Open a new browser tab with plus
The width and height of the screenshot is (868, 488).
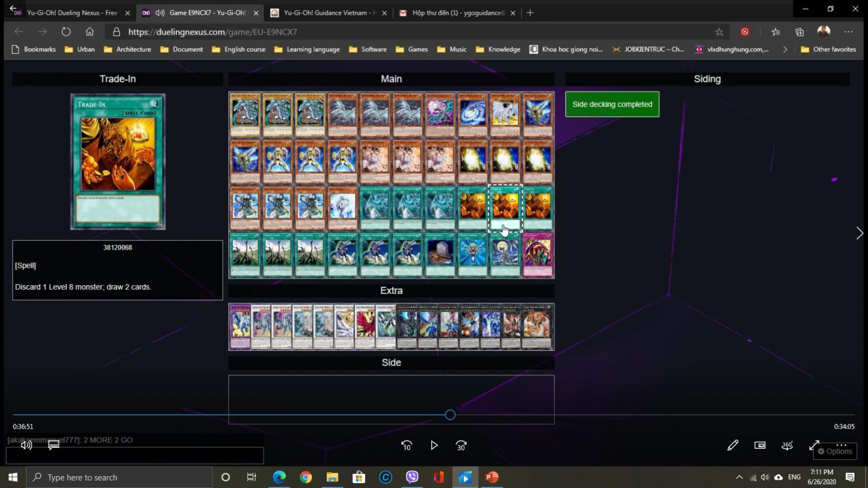click(530, 12)
